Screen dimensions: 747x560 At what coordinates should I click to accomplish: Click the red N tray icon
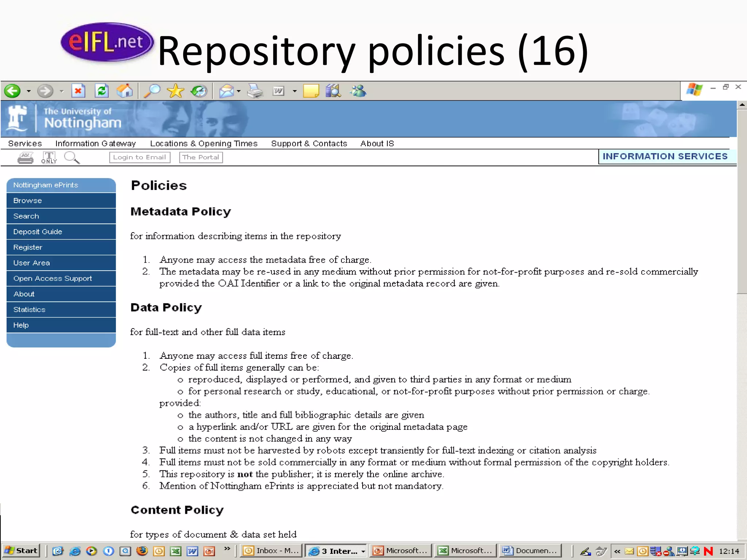tap(708, 551)
